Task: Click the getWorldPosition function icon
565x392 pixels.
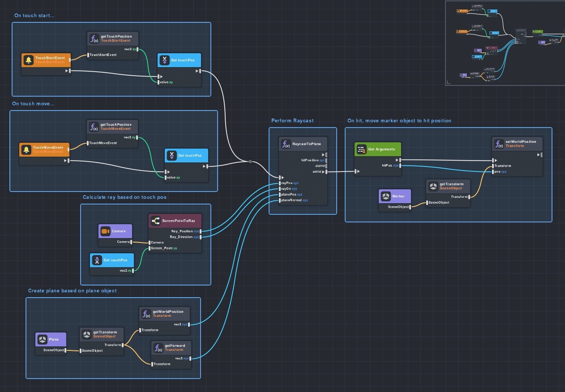Action: coord(146,313)
